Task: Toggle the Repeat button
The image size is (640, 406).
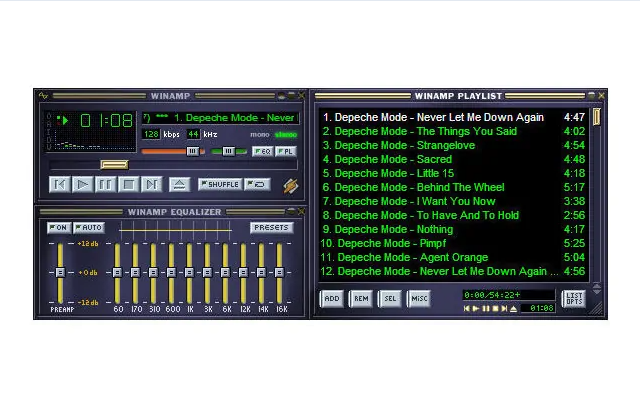Action: click(x=257, y=184)
